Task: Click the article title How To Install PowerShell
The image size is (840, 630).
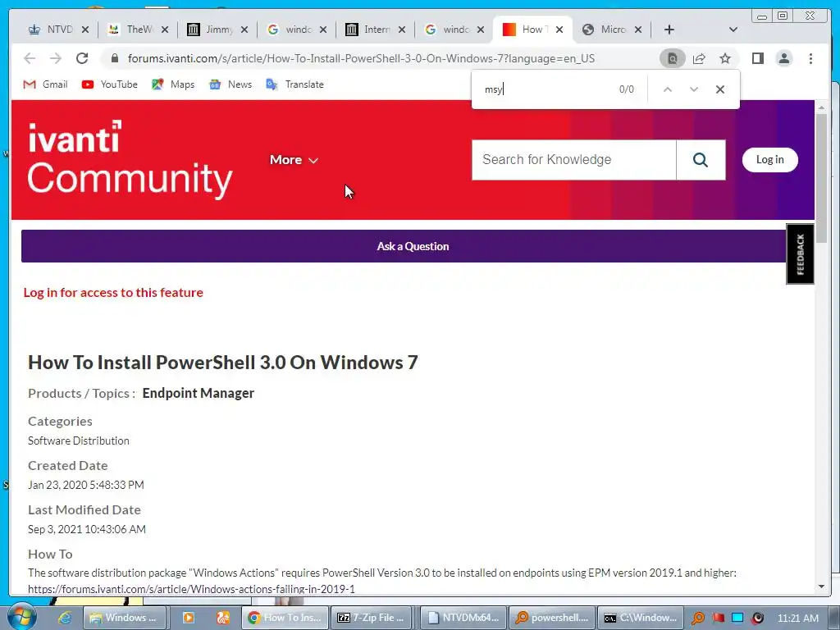Action: tap(223, 363)
